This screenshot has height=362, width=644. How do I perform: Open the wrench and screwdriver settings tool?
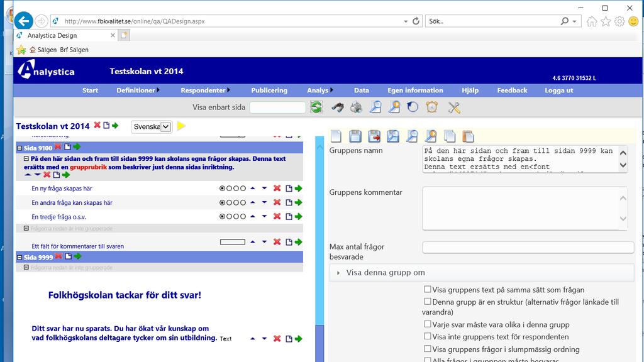454,107
